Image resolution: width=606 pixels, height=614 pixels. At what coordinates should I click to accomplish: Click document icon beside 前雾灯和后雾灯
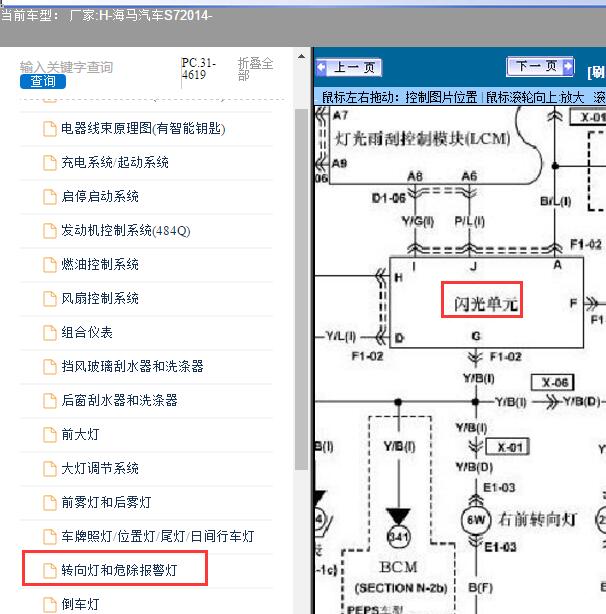coord(50,502)
